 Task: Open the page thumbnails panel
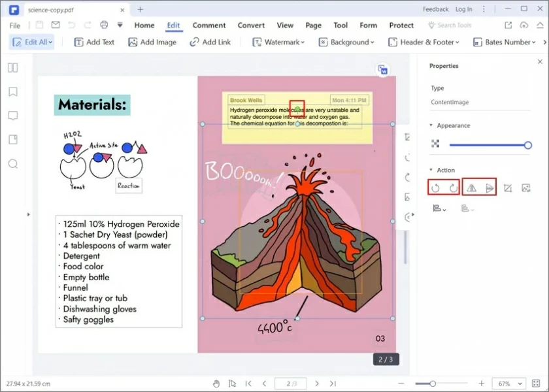(12, 67)
